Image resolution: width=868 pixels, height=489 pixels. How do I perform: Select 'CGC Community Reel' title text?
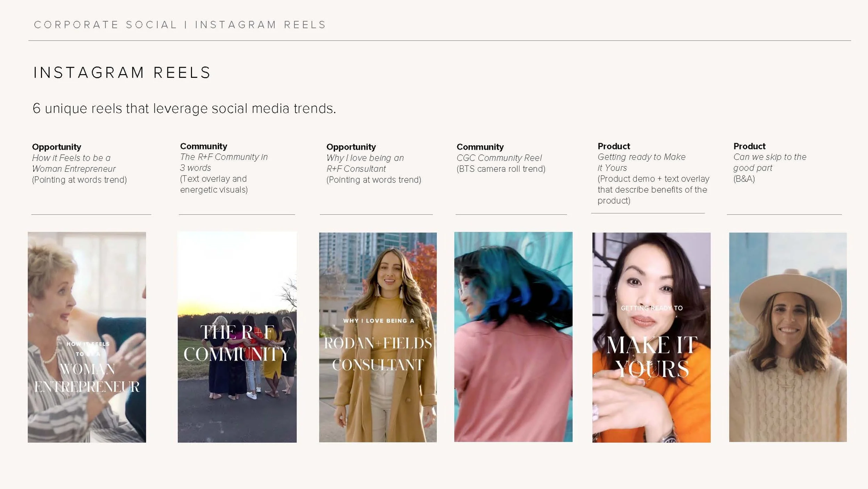[x=499, y=158]
